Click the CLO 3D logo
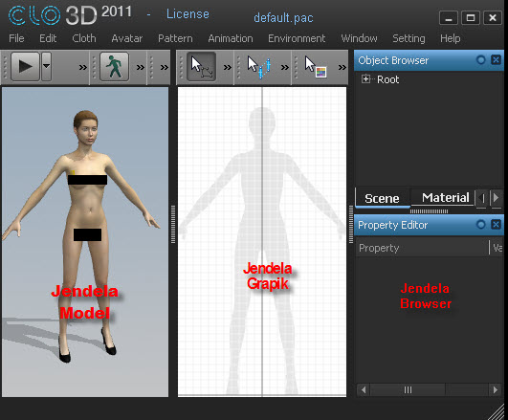 click(x=52, y=15)
